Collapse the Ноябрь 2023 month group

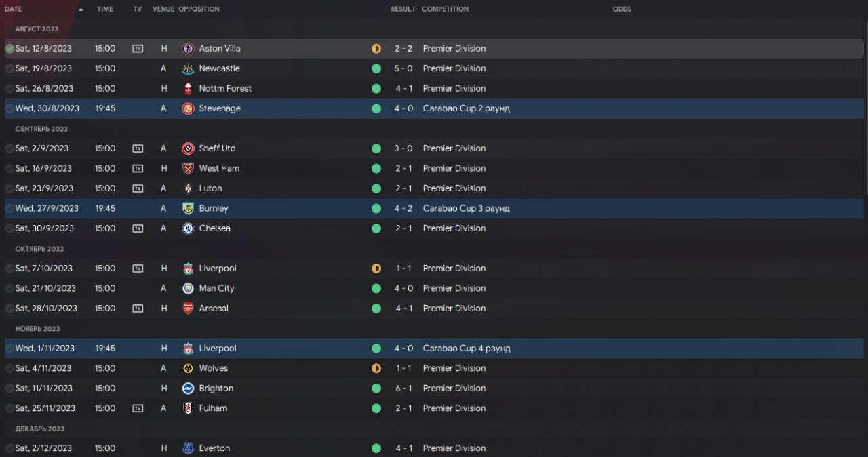coord(37,329)
